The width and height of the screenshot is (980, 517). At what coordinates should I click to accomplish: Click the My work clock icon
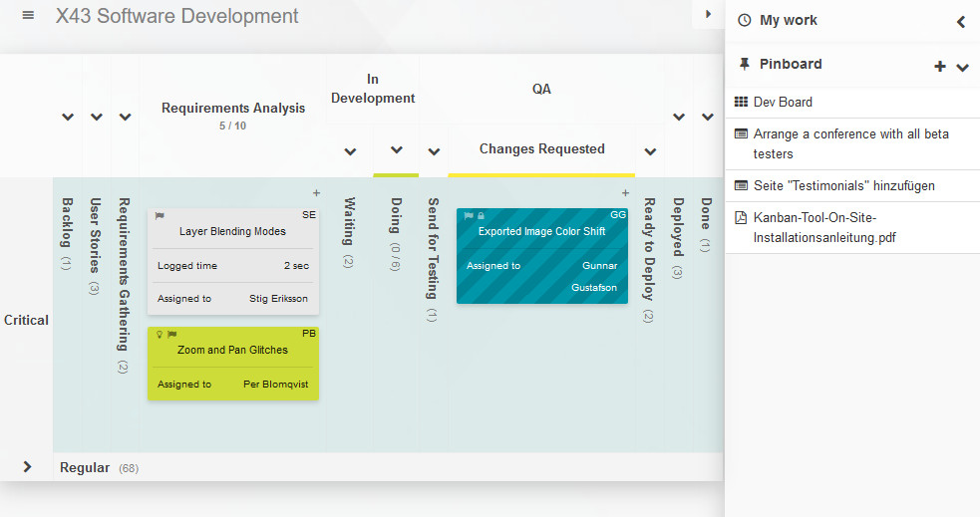pyautogui.click(x=744, y=20)
